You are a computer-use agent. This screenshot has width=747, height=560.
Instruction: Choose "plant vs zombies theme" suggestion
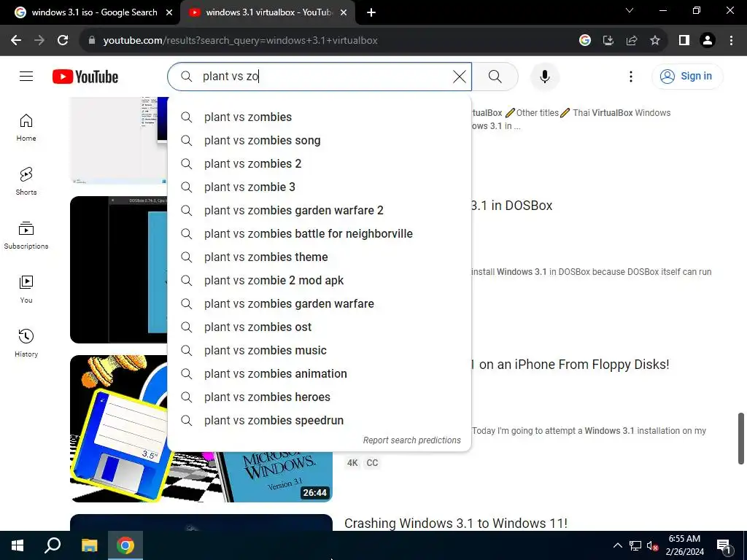(x=320, y=257)
